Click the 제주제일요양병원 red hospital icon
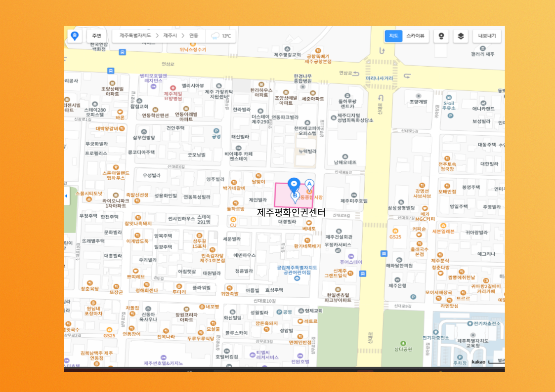 click(x=173, y=88)
